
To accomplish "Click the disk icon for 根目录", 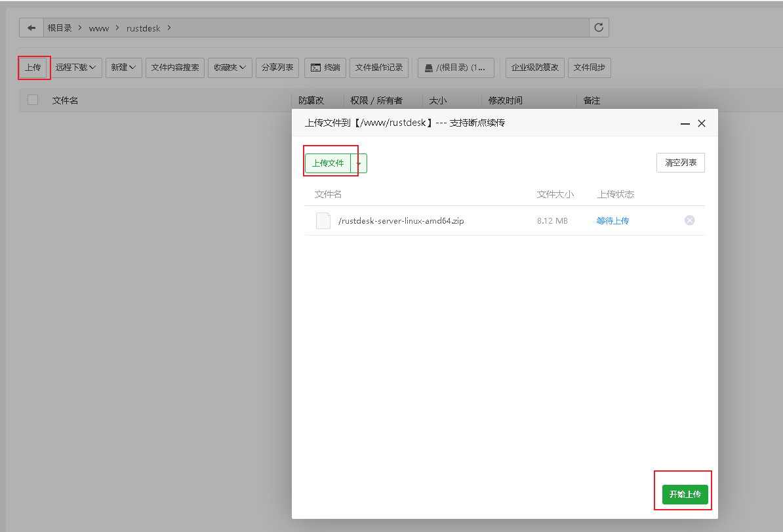I will [429, 68].
